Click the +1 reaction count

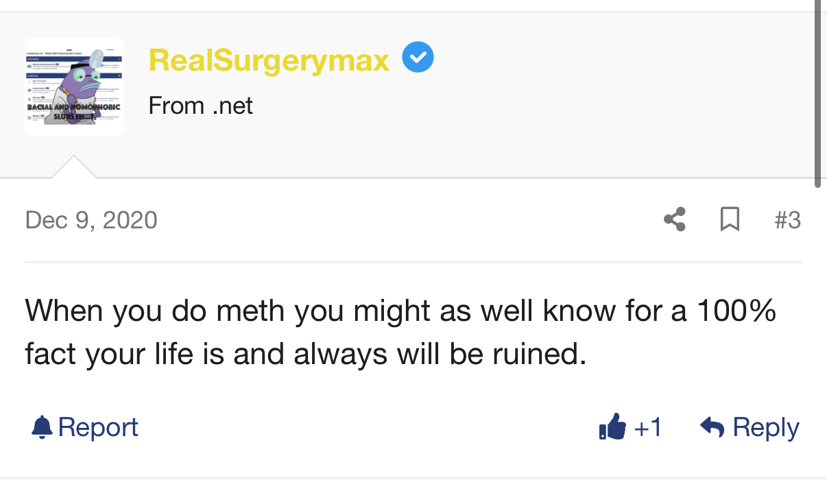647,427
